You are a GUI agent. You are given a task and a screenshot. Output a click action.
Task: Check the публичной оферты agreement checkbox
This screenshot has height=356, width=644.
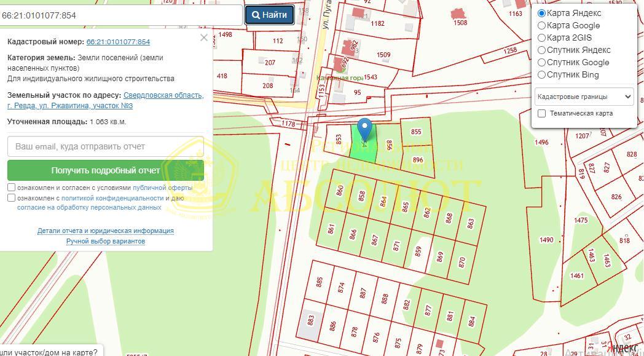point(12,188)
